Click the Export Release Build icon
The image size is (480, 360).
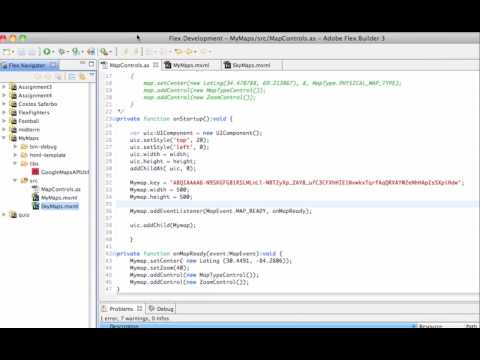(x=91, y=52)
